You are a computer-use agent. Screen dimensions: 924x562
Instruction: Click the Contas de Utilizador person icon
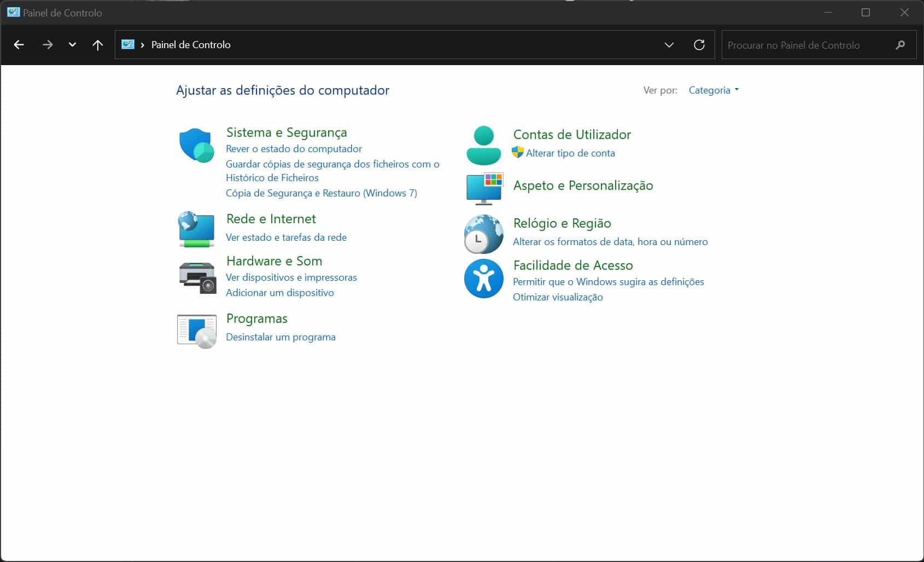[x=483, y=146]
